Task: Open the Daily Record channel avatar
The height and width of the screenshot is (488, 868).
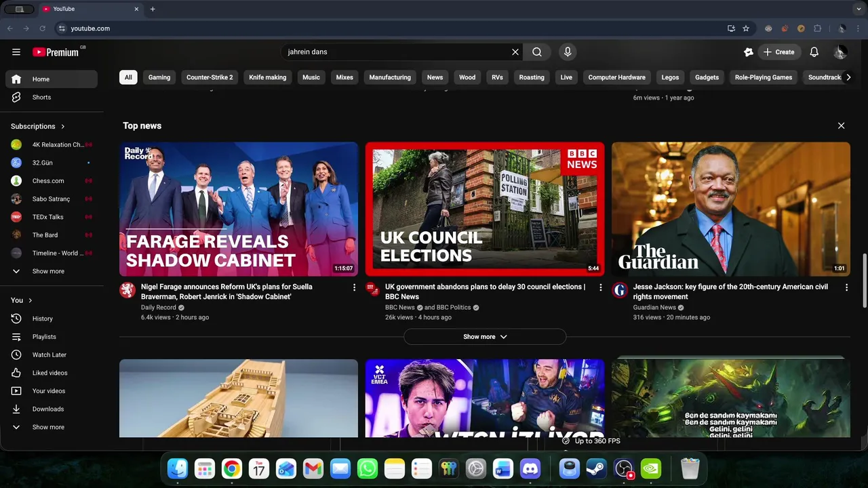Action: pos(127,290)
